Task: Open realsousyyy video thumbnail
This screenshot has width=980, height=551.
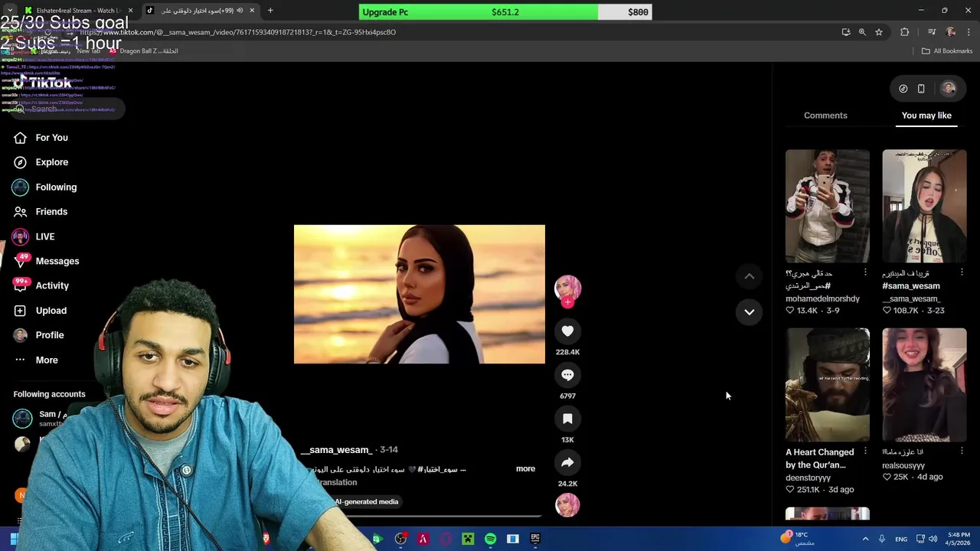Action: coord(924,385)
